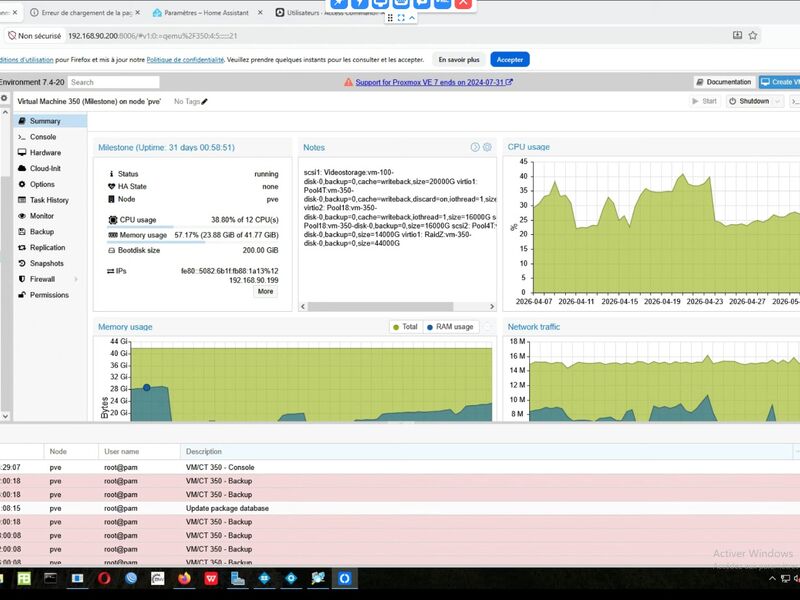The height and width of the screenshot is (600, 800).
Task: Bookmark this page with the star icon
Action: 753,35
